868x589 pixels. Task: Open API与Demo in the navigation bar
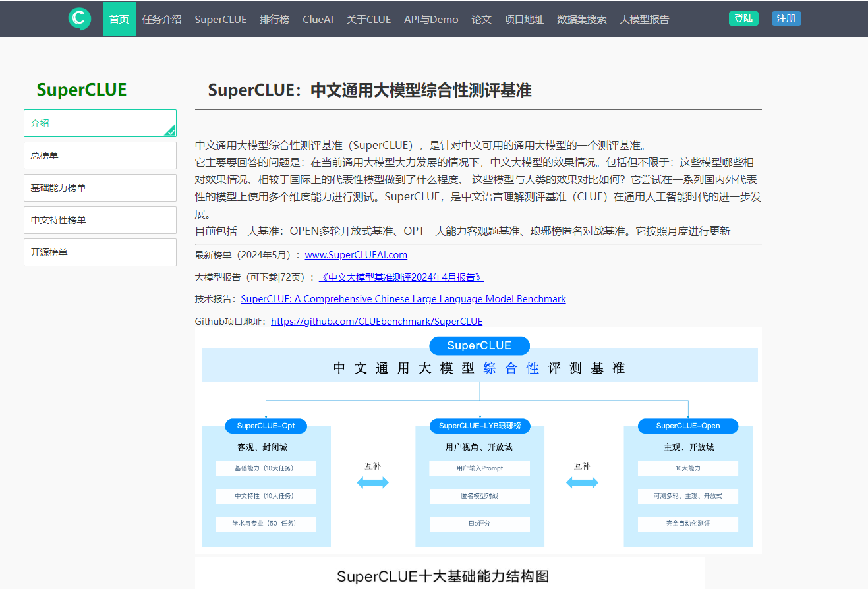click(431, 19)
